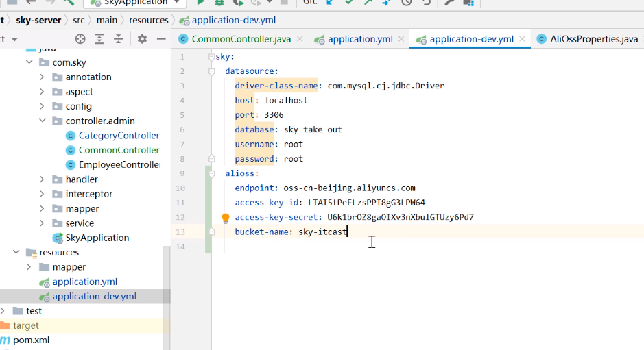Image resolution: width=644 pixels, height=350 pixels.
Task: Select application.yml in the project tree
Action: 84,282
